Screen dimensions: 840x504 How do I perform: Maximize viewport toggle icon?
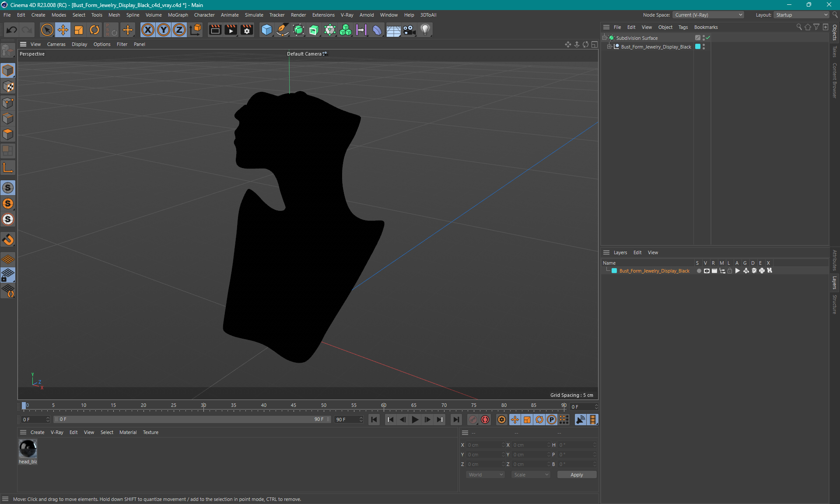coord(594,44)
